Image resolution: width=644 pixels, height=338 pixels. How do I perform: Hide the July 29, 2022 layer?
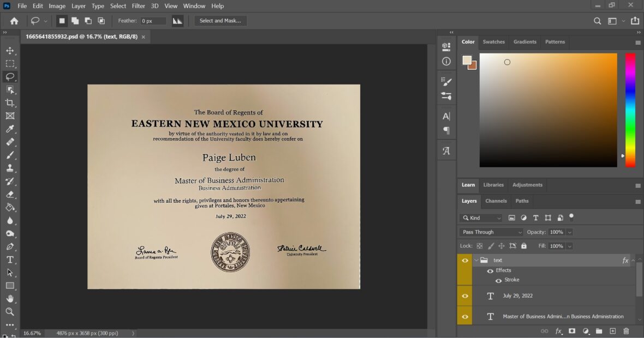click(465, 296)
